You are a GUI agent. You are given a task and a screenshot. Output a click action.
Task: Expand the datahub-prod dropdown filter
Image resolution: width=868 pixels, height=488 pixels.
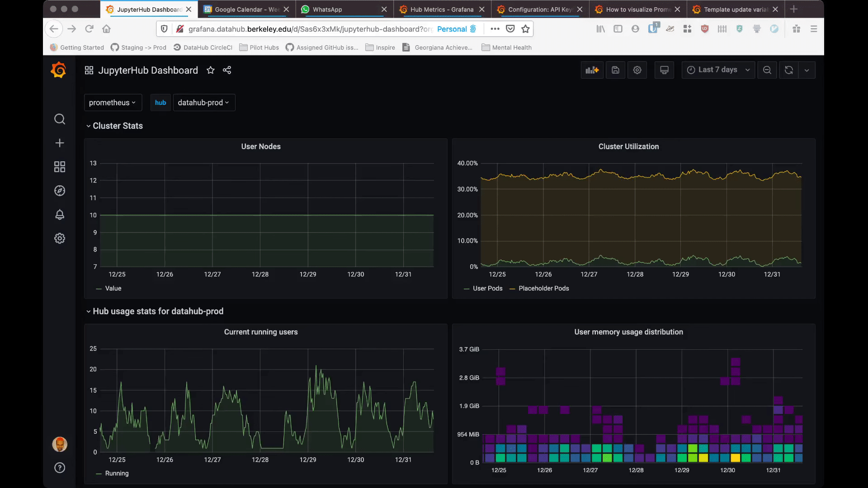coord(203,103)
